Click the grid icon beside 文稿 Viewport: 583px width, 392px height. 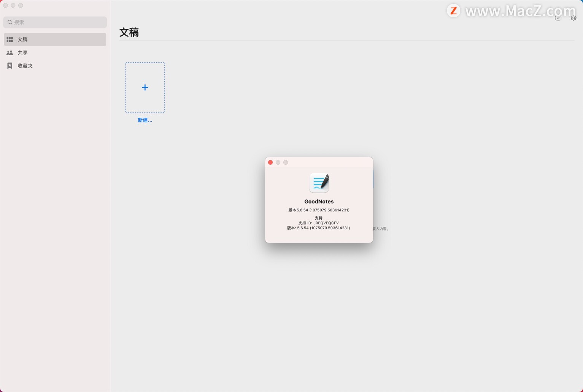(x=10, y=40)
